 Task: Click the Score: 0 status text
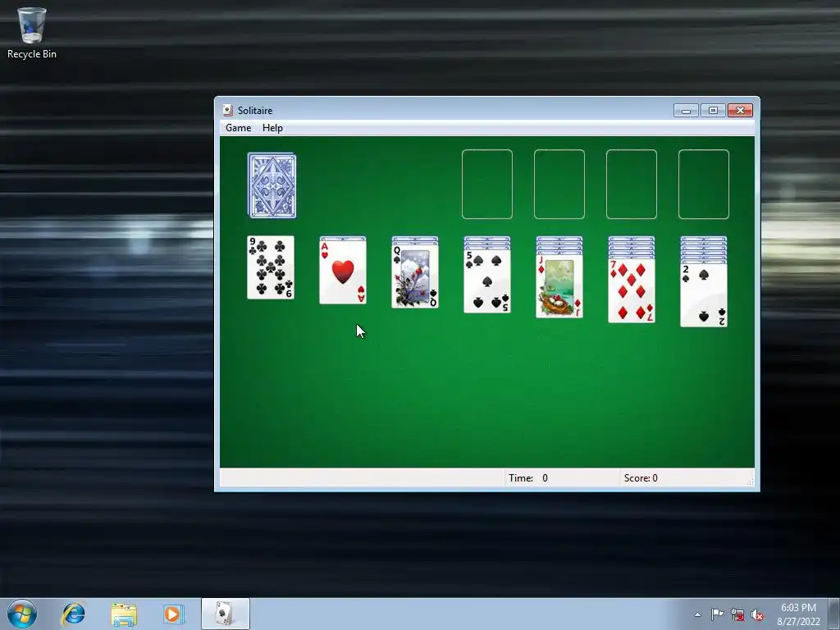point(641,478)
